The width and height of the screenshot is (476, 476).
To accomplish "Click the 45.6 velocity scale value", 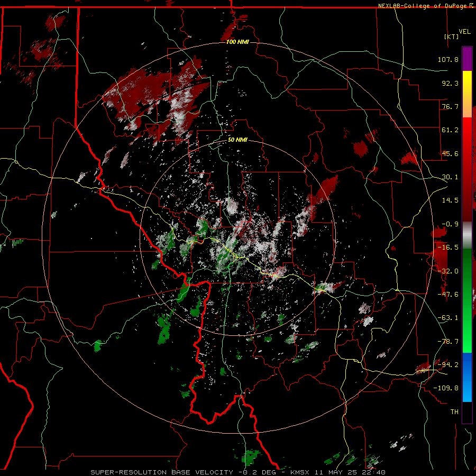I will (450, 153).
